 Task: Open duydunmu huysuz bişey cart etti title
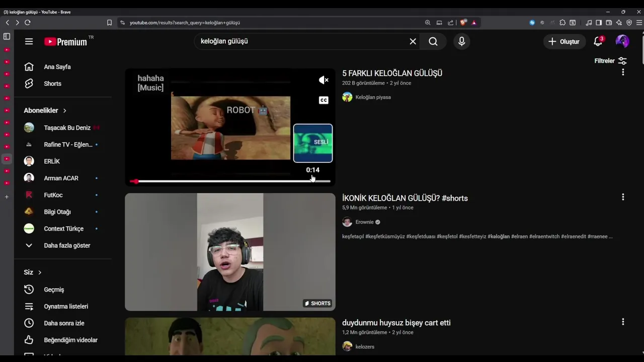coord(396,323)
